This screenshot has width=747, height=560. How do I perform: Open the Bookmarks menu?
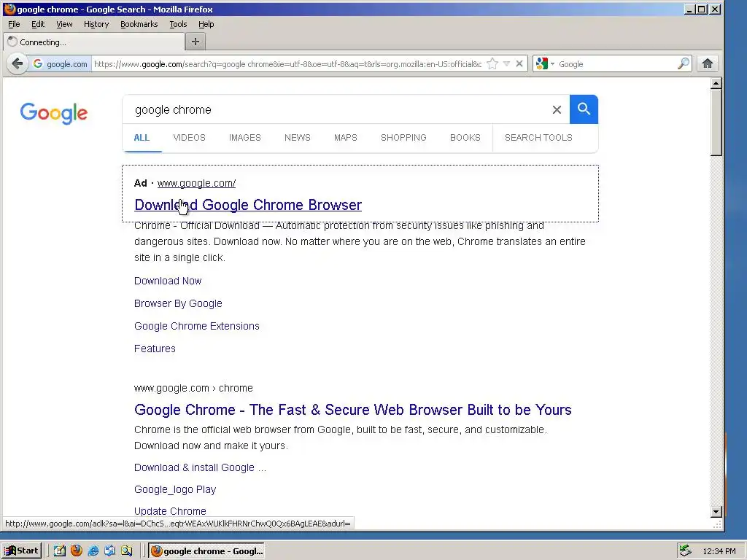(x=139, y=24)
